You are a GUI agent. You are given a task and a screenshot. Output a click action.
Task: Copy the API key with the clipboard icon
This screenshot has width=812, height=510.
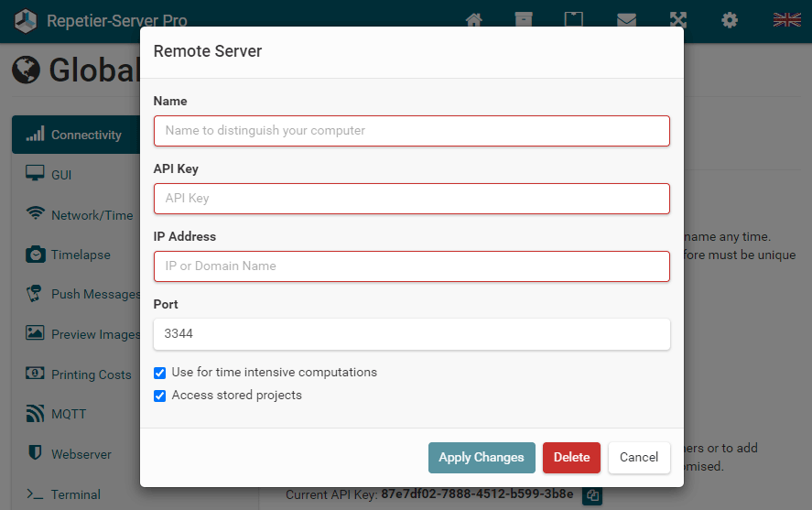592,495
